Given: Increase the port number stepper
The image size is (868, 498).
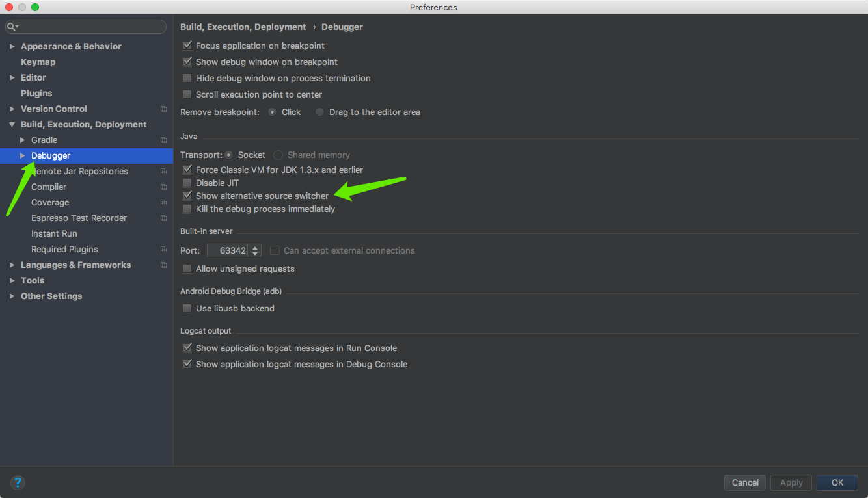Looking at the screenshot, I should click(x=255, y=247).
